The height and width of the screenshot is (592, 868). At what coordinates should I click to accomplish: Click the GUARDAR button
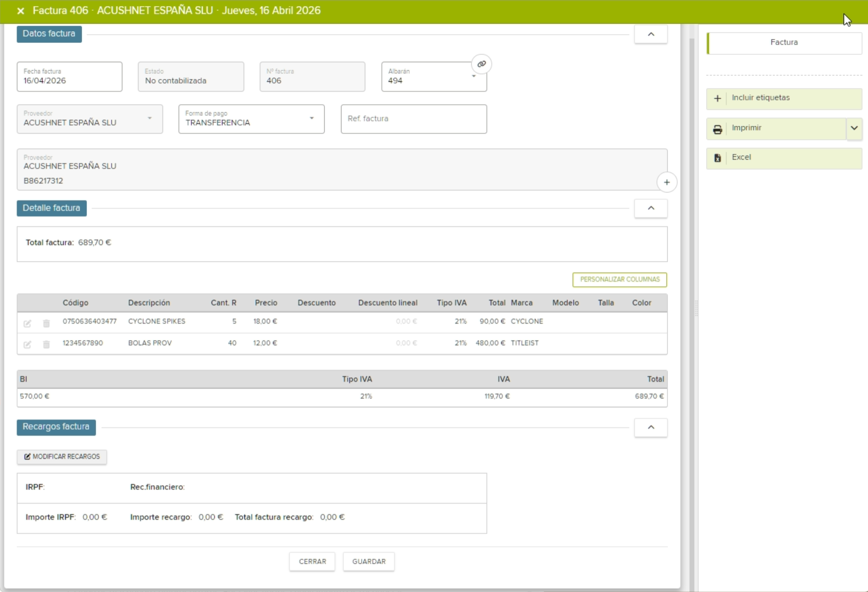(369, 562)
